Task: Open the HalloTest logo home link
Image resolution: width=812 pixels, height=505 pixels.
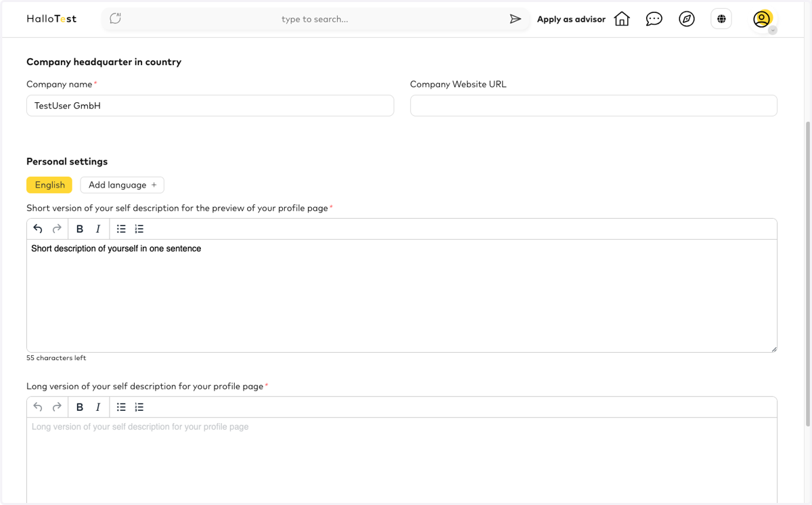Action: tap(51, 19)
